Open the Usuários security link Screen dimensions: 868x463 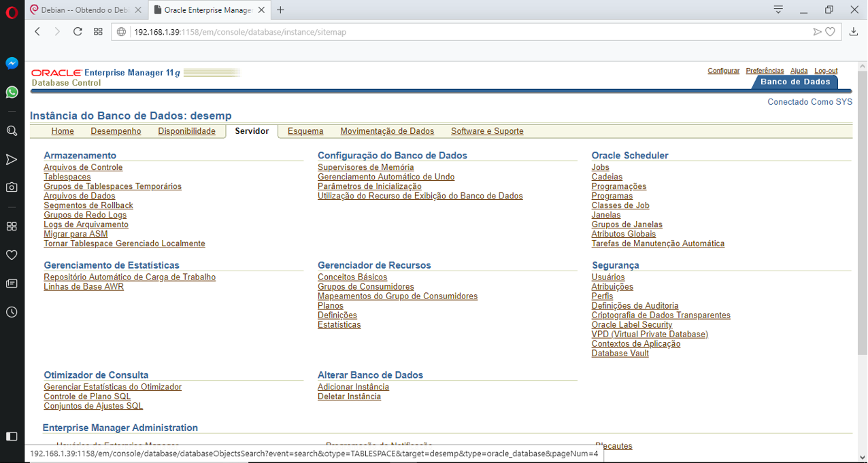point(608,277)
